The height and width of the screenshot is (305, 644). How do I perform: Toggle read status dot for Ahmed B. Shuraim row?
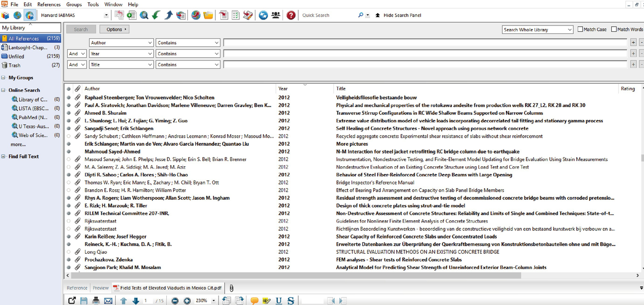coord(69,113)
